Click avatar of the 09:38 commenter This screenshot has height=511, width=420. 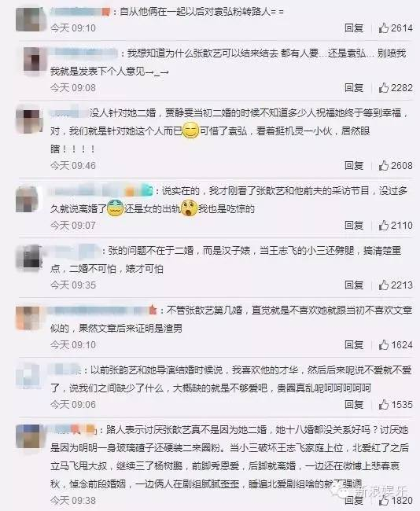click(29, 436)
